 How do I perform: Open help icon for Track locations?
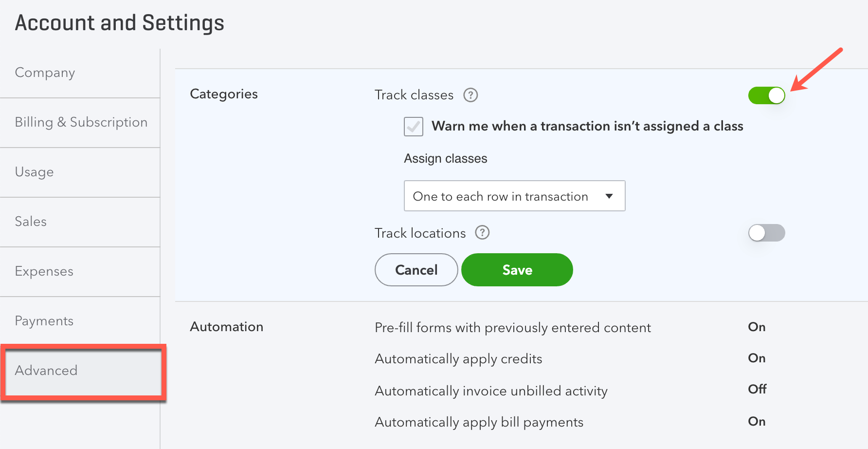482,233
